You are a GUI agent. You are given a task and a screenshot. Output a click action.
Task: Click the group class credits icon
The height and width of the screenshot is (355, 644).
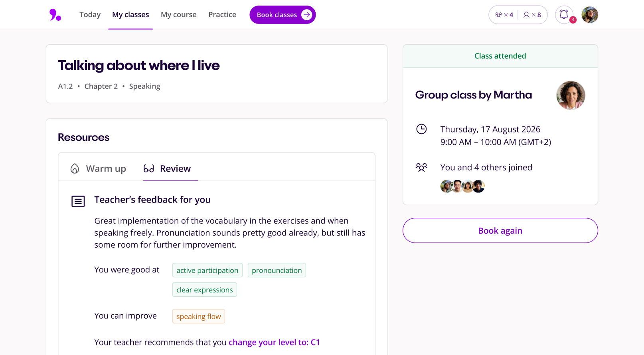[499, 15]
